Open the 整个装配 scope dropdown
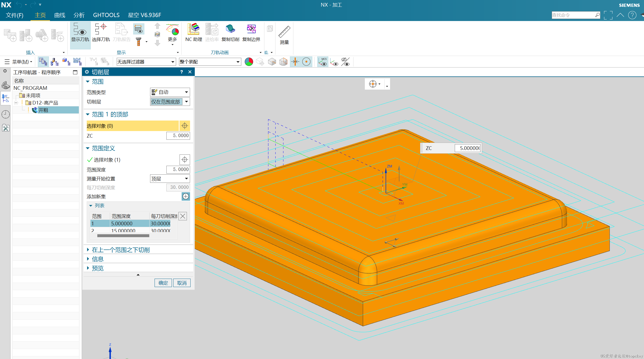This screenshot has height=359, width=644. click(x=210, y=62)
